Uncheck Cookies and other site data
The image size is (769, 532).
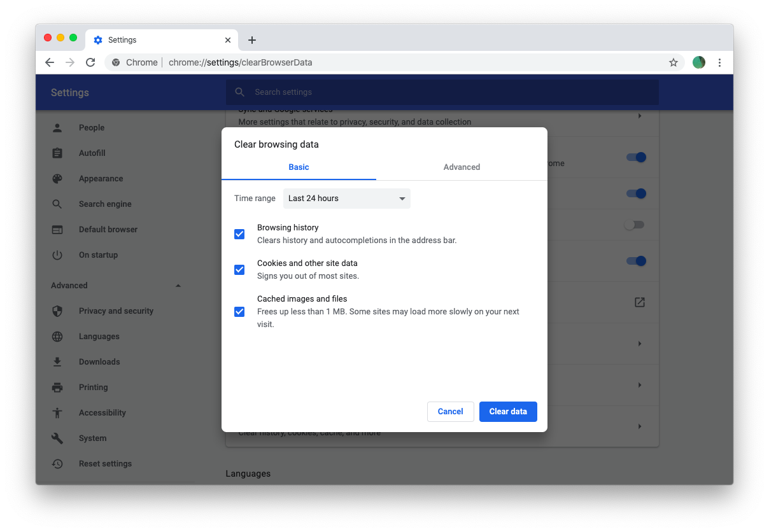[x=239, y=270]
